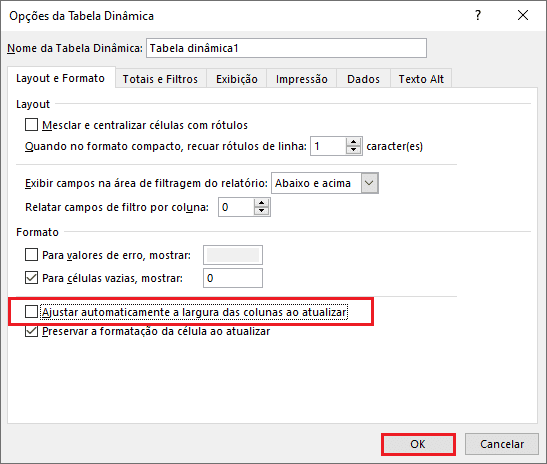Decrease filter fields per column value
547x464 pixels.
pos(261,211)
